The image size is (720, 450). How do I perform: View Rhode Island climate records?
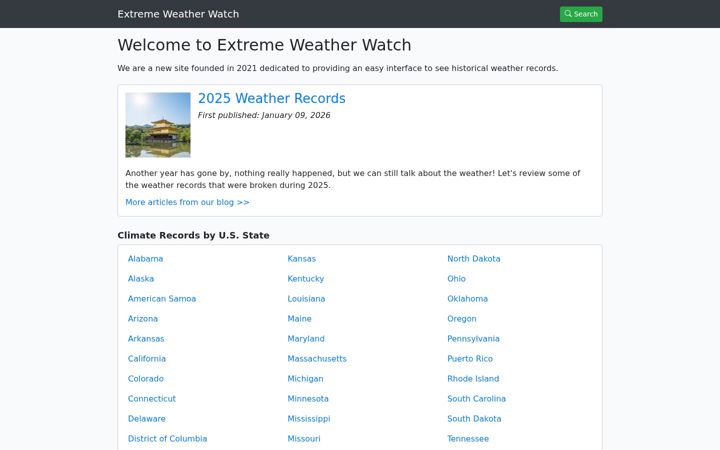click(x=473, y=379)
